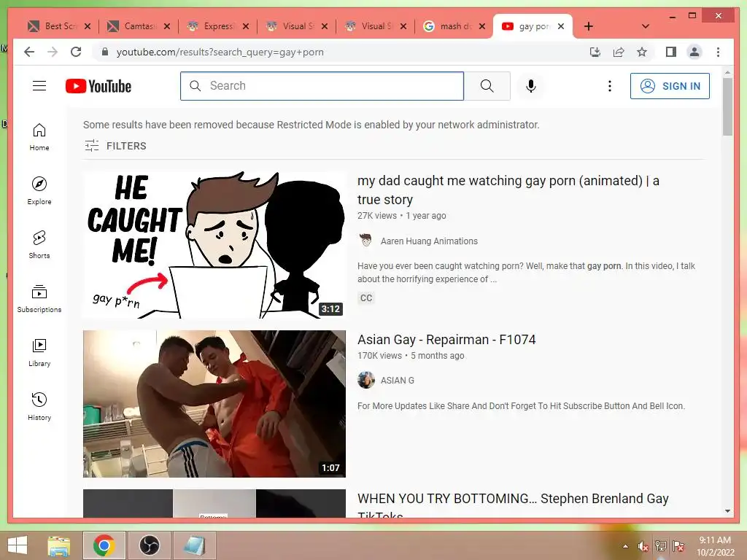
Task: Open a new tab with plus button
Action: (589, 26)
